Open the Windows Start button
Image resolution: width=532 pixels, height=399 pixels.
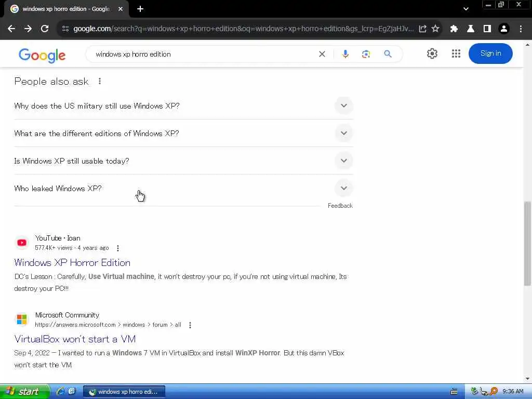click(x=24, y=392)
